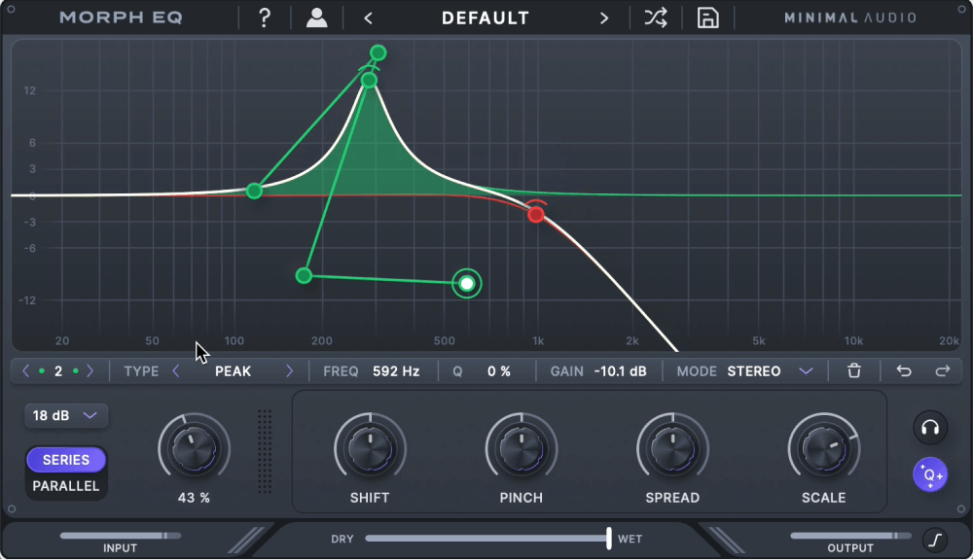The height and width of the screenshot is (560, 973).
Task: Redo the last action
Action: pyautogui.click(x=943, y=370)
